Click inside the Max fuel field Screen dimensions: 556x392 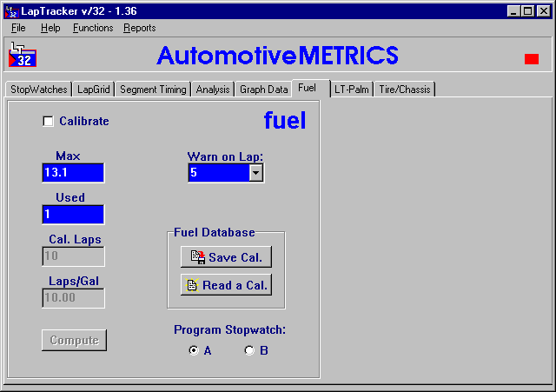coord(73,173)
